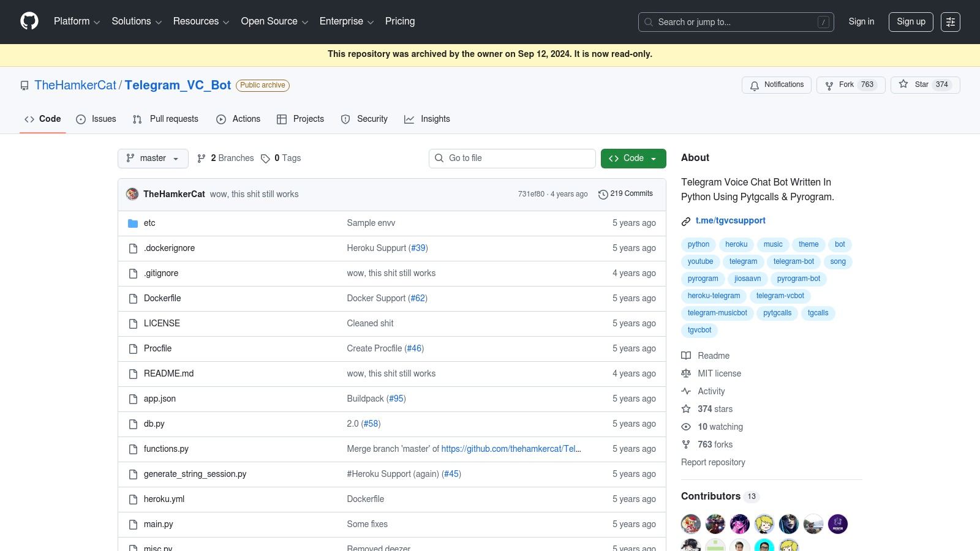The image size is (980, 551).
Task: Open the master branch selector
Action: [x=153, y=159]
